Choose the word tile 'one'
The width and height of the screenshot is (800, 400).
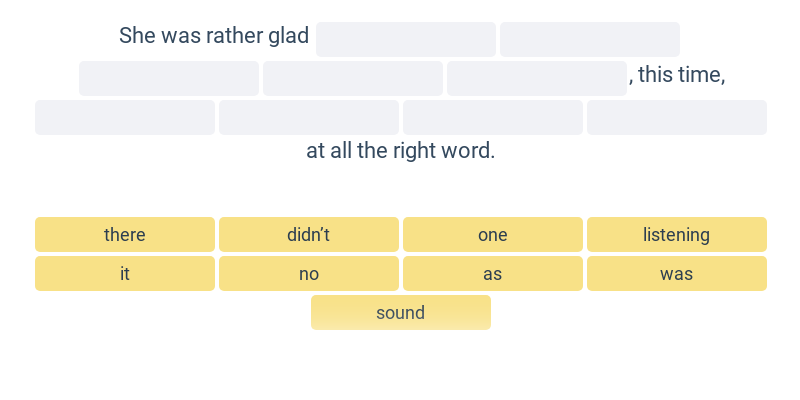(493, 234)
